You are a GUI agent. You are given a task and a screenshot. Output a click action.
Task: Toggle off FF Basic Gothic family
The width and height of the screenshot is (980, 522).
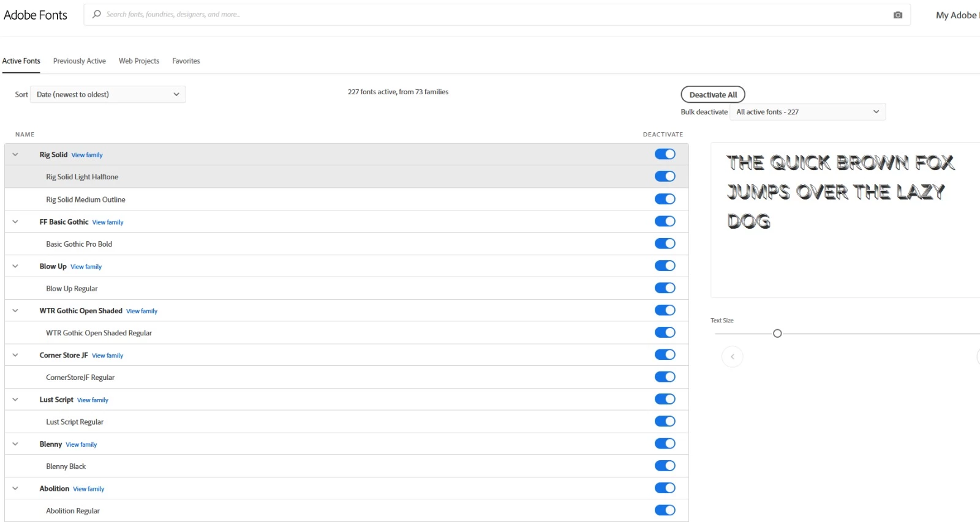(x=665, y=221)
